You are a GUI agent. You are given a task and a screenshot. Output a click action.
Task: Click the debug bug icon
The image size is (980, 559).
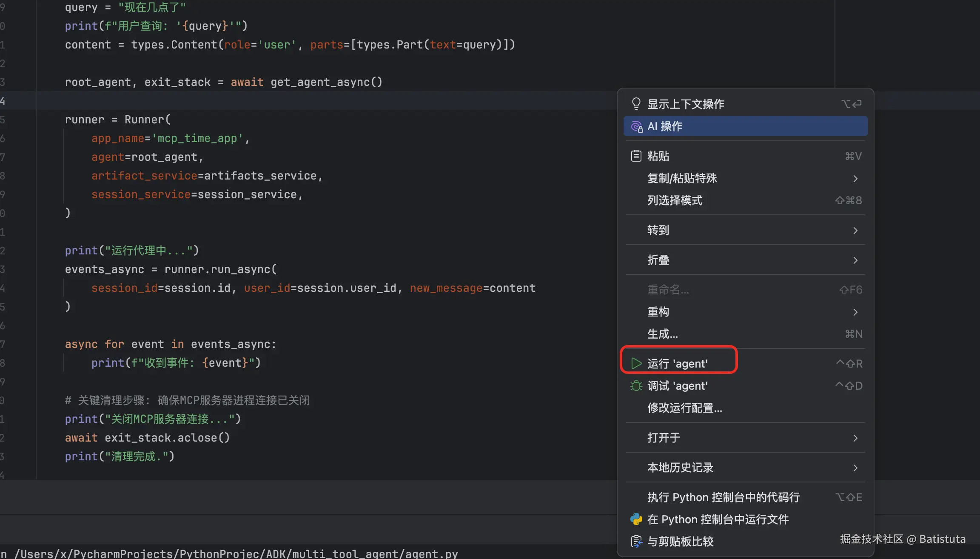coord(636,386)
